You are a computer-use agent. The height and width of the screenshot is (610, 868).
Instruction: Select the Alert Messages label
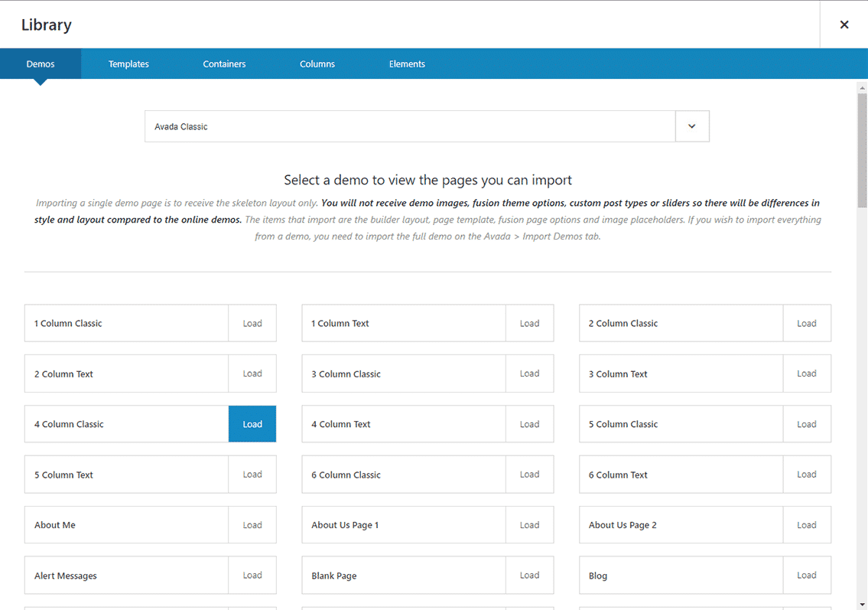pos(65,576)
